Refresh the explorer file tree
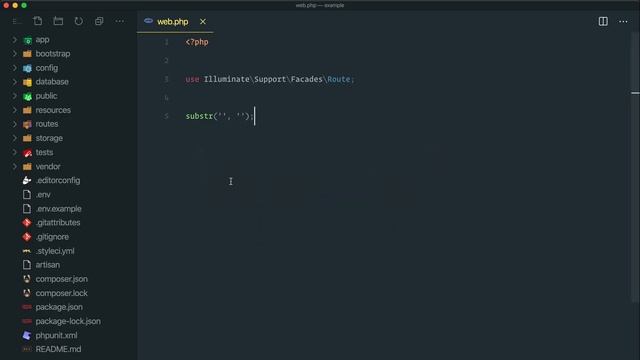This screenshot has width=640, height=360. (78, 21)
